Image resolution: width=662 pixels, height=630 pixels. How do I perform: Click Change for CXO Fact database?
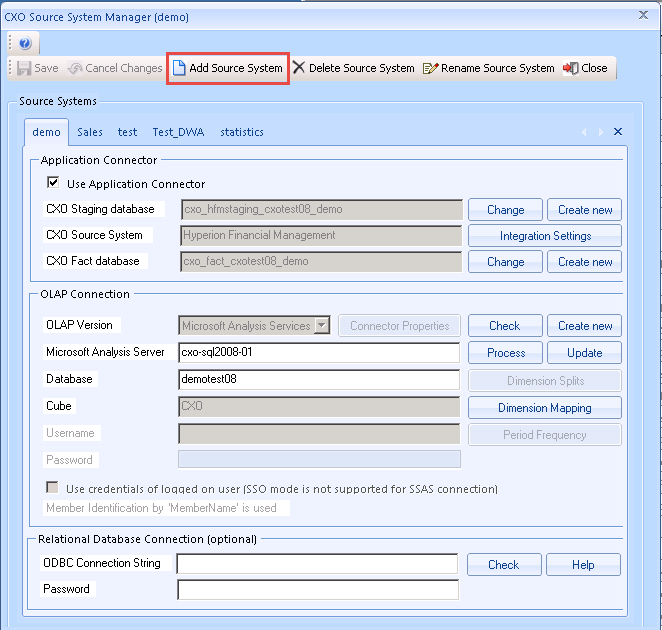[505, 262]
